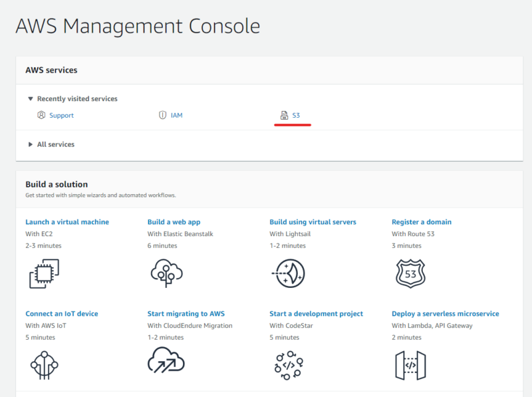Open Build using virtual servers link

(x=313, y=222)
